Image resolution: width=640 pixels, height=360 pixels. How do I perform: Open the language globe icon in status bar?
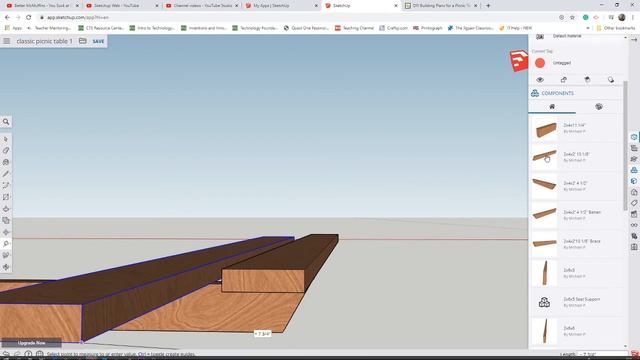pos(40,354)
